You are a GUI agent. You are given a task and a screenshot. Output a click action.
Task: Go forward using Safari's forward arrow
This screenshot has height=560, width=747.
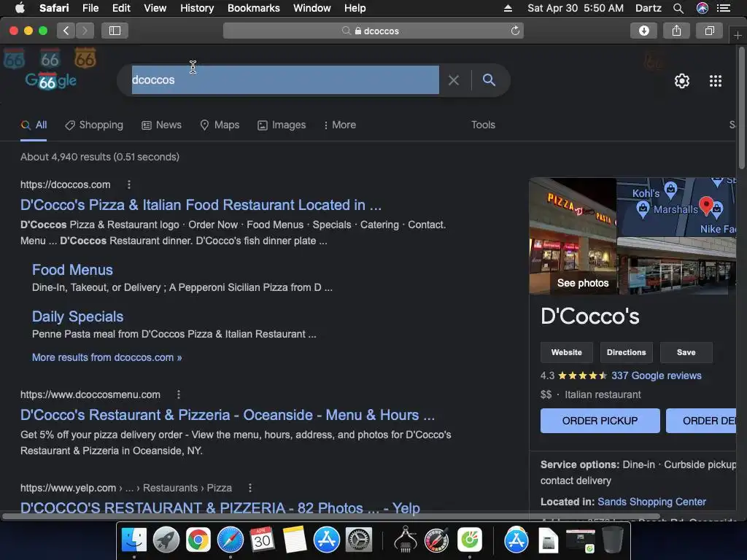click(x=85, y=31)
